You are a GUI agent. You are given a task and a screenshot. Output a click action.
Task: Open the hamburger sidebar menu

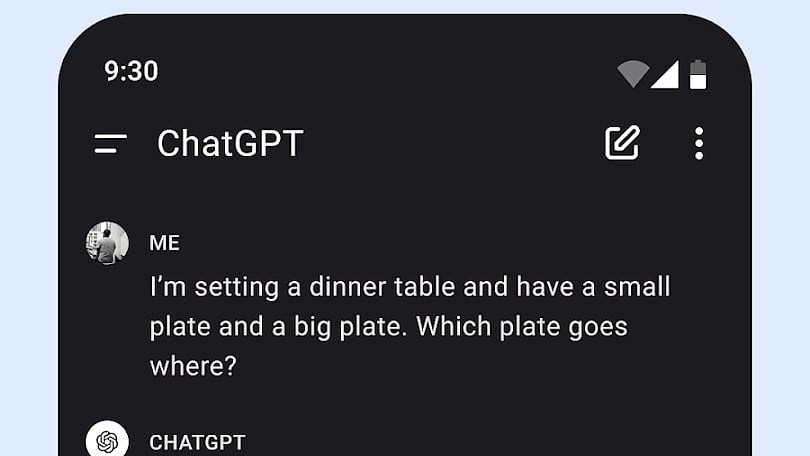click(x=111, y=144)
